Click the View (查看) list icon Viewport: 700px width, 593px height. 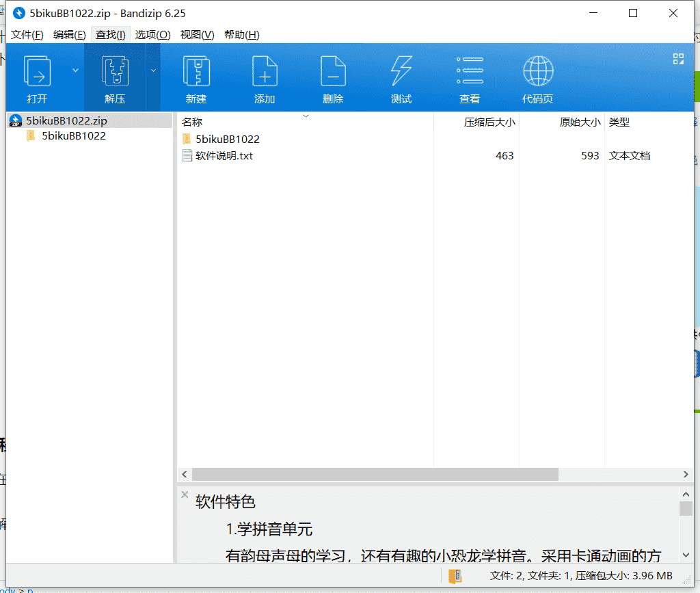tap(470, 70)
